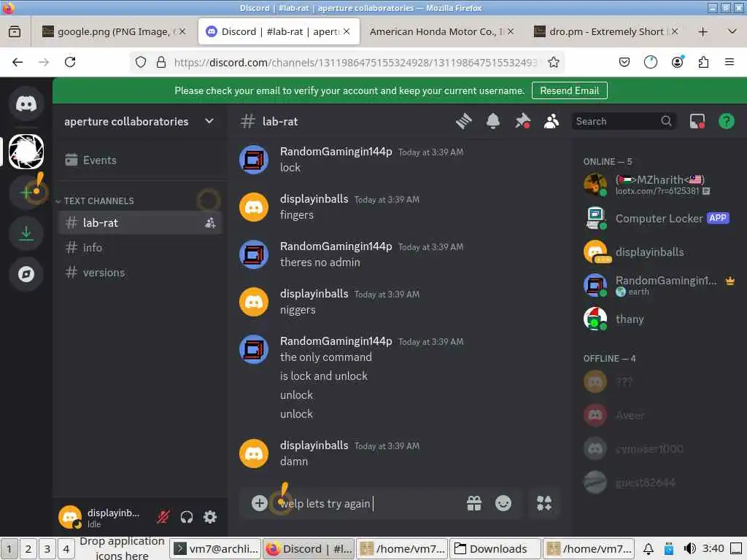Bookmark this page with star icon
The image size is (747, 560).
[553, 63]
